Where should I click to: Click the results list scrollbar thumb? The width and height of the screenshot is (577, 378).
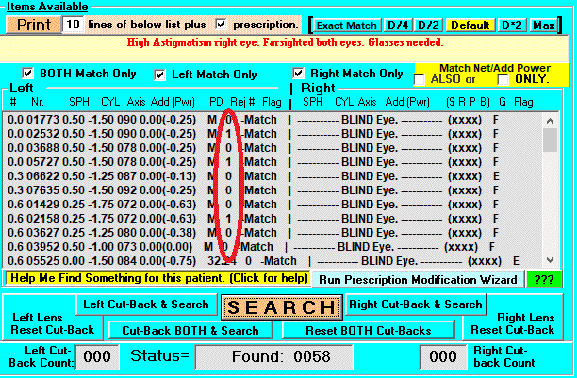coord(550,140)
